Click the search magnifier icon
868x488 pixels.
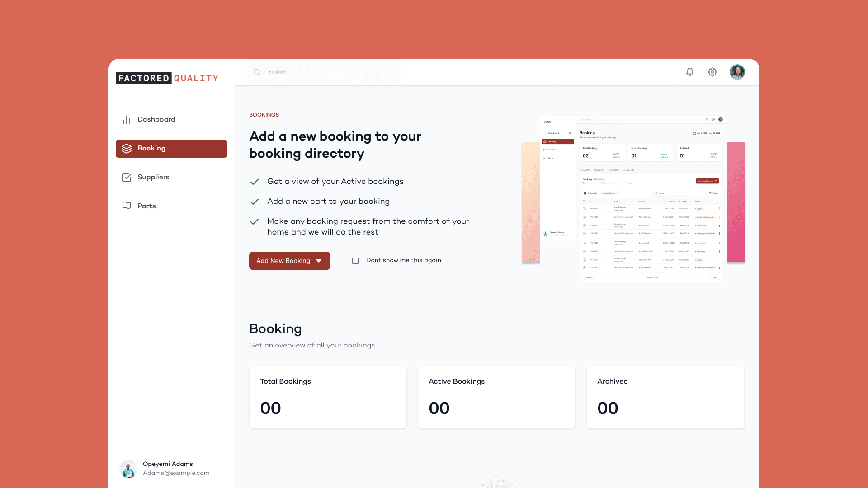(x=257, y=72)
